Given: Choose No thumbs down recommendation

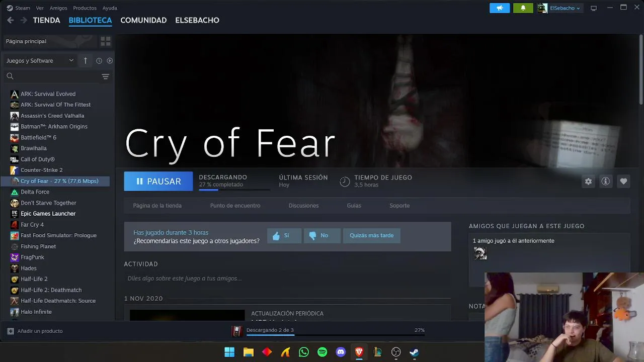Looking at the screenshot, I should (x=322, y=236).
